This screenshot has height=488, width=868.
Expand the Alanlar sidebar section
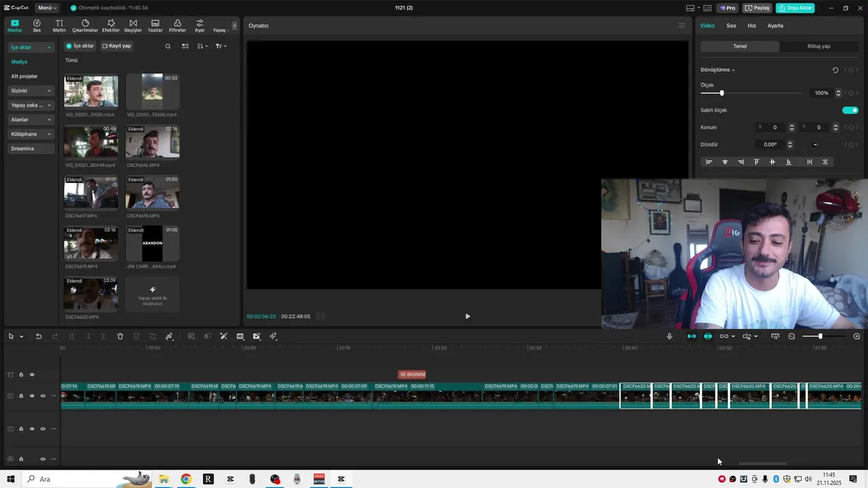coord(31,119)
